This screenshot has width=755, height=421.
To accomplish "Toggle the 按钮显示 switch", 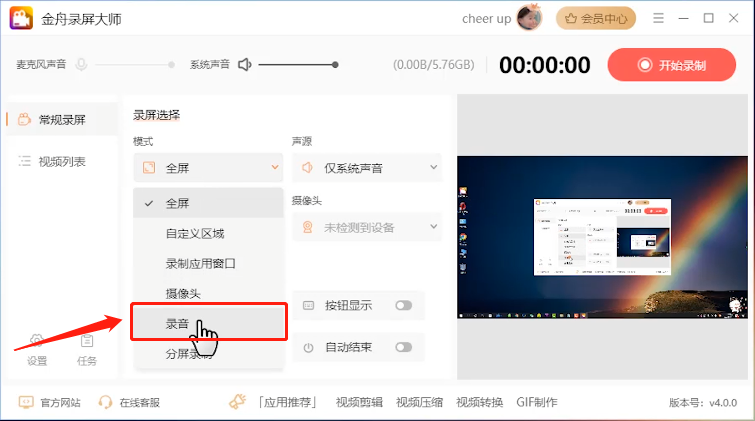I will pyautogui.click(x=404, y=305).
